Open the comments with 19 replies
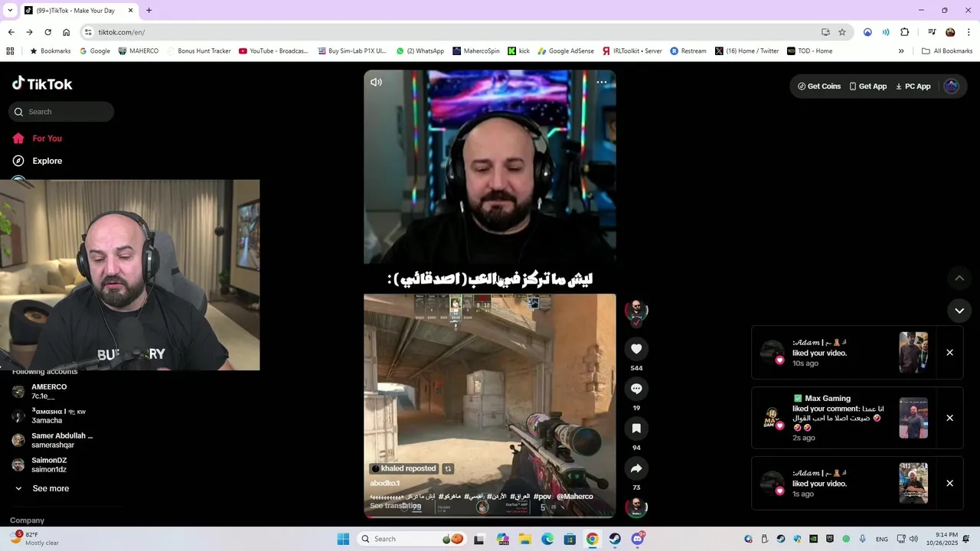 coord(636,389)
